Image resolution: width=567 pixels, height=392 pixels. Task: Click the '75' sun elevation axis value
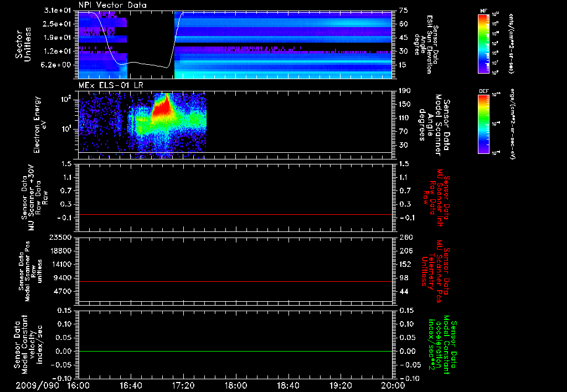(404, 11)
